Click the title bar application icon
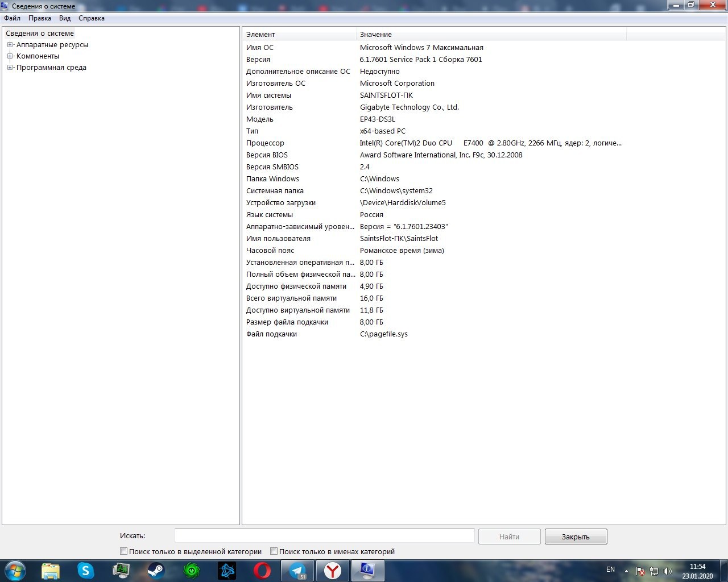728x582 pixels. pos(5,6)
